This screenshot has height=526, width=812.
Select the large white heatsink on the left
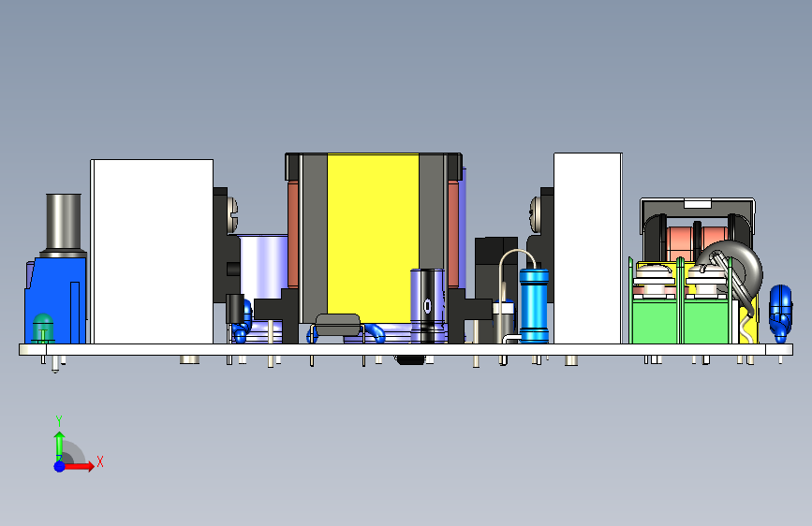152,252
